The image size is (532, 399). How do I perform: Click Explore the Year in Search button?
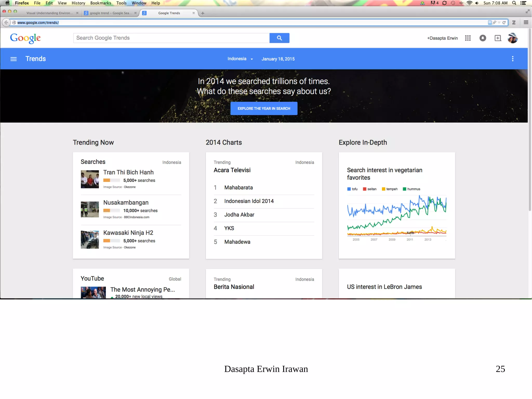[264, 108]
